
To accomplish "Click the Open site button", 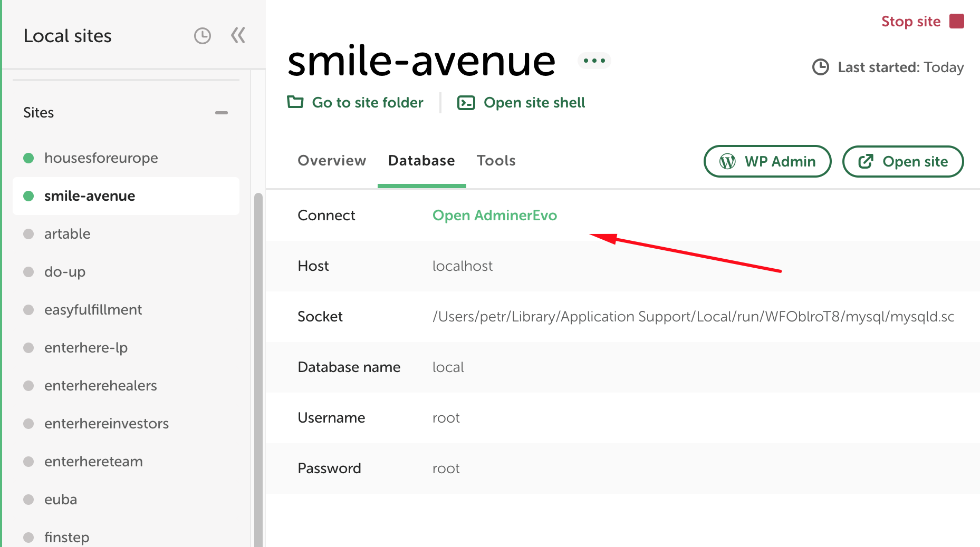I will pos(903,161).
